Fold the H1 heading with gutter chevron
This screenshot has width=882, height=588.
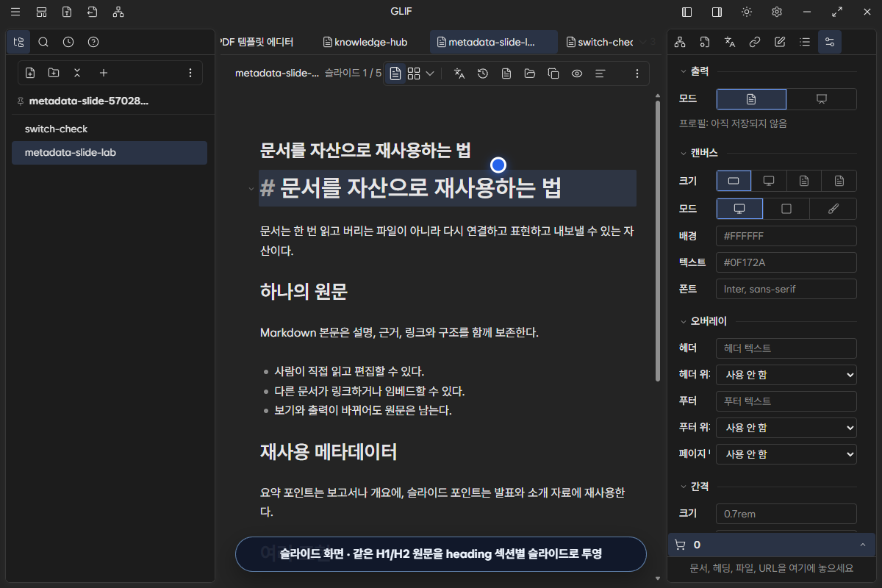(251, 188)
